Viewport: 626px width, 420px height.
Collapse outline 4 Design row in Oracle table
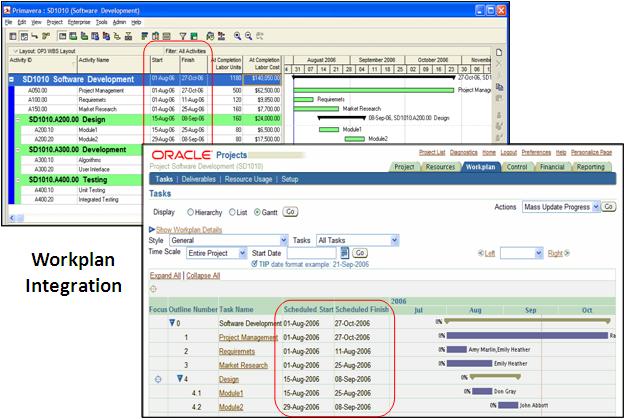pyautogui.click(x=180, y=378)
